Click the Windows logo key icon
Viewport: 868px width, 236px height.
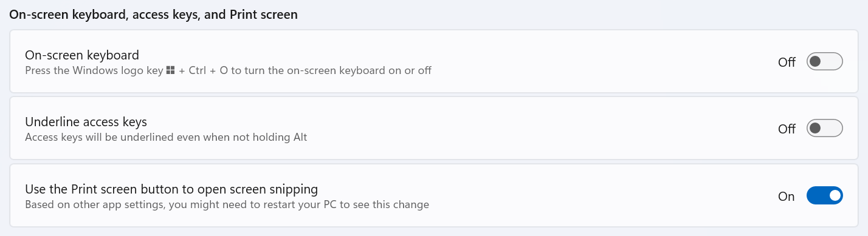170,70
